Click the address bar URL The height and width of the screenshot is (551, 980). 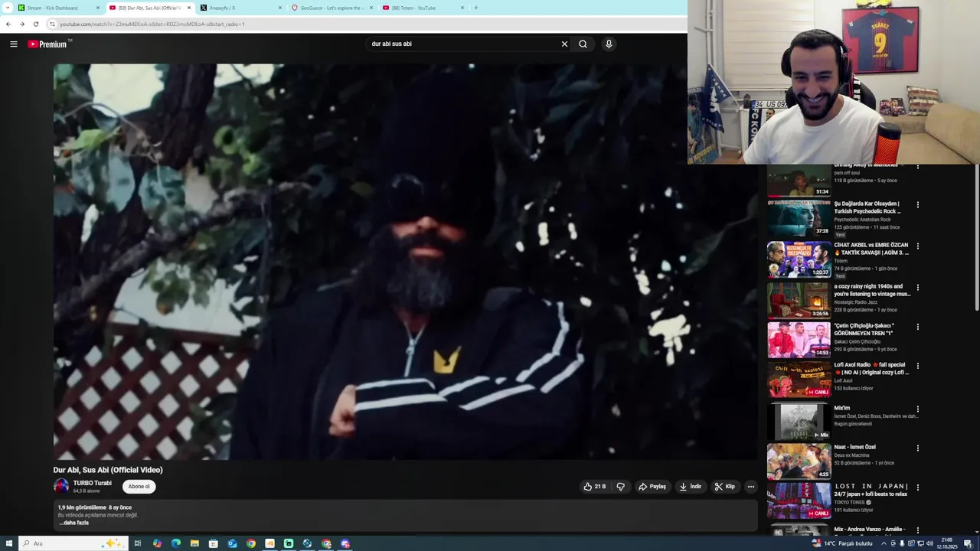(152, 24)
